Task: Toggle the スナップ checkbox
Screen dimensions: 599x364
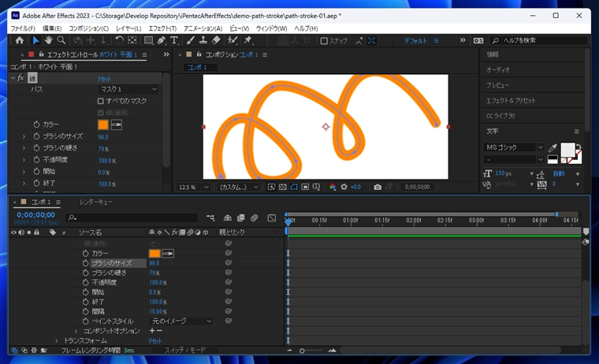Action: point(324,41)
